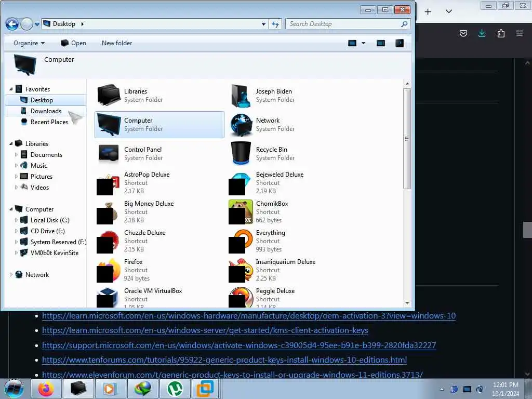Click Open in the Explorer toolbar

tap(73, 43)
